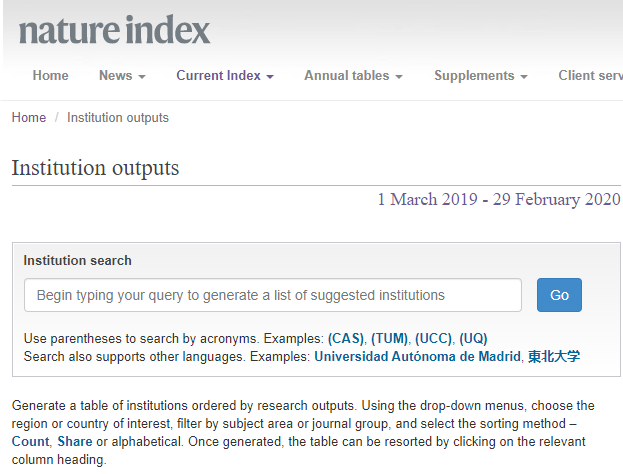Click the Share sorting method link
The image size is (623, 474).
(x=75, y=442)
